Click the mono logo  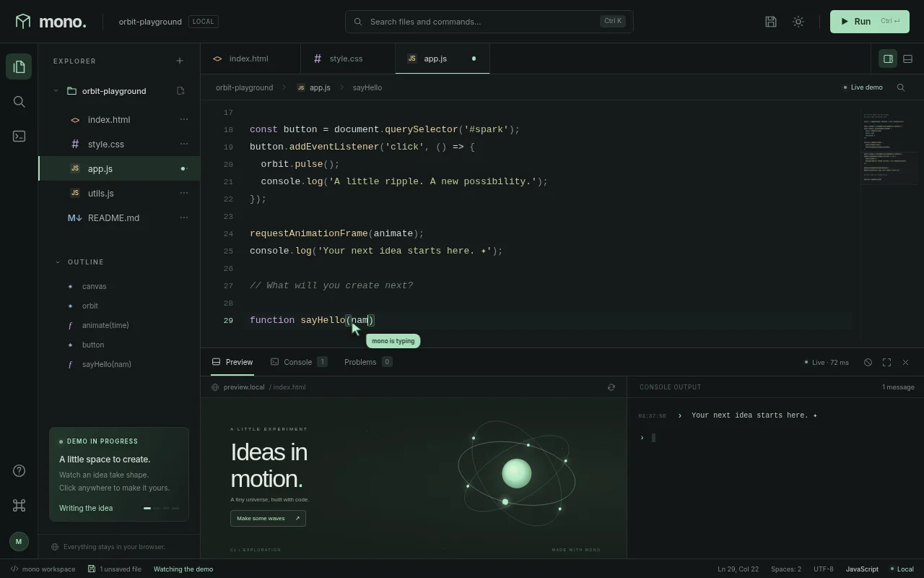(51, 22)
